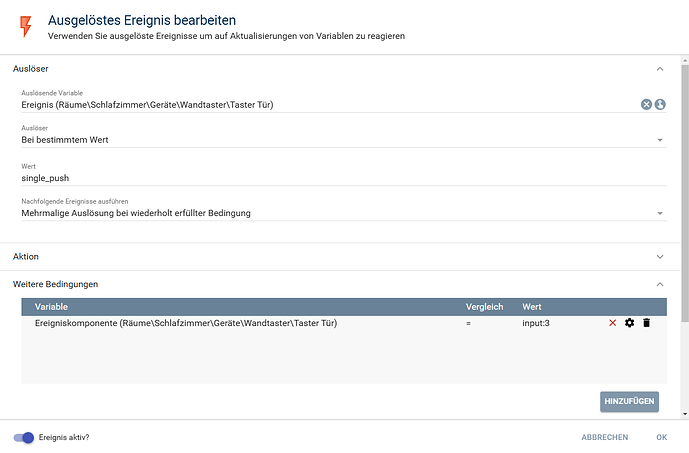Confirm the event with OK
Image resolution: width=689 pixels, height=453 pixels.
661,437
